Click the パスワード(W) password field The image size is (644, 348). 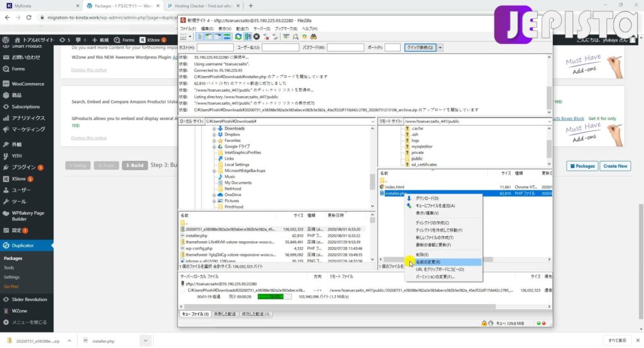[x=345, y=48]
